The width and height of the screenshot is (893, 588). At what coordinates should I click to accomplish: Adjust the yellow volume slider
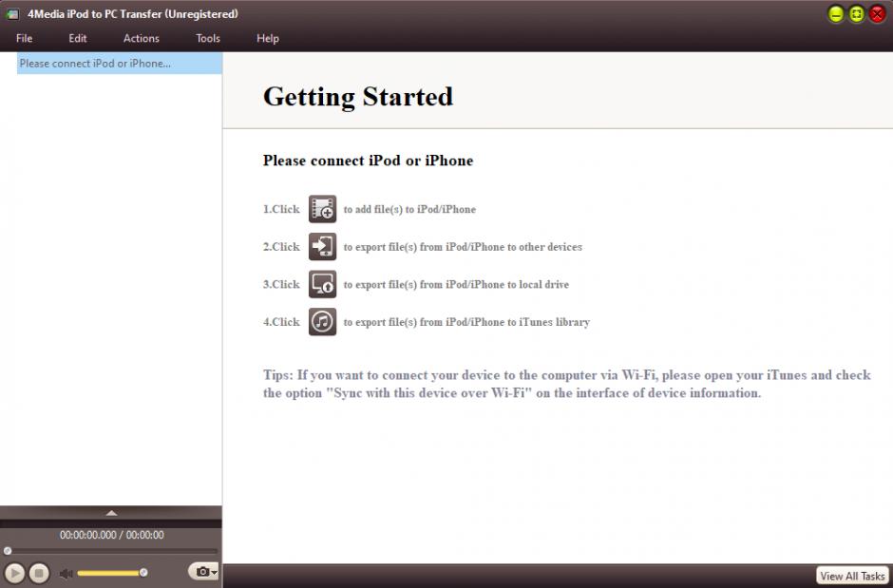[x=112, y=573]
